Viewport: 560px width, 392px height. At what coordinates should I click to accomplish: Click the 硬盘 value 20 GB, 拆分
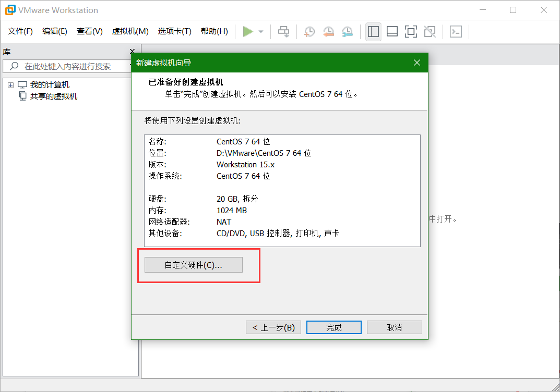[237, 199]
